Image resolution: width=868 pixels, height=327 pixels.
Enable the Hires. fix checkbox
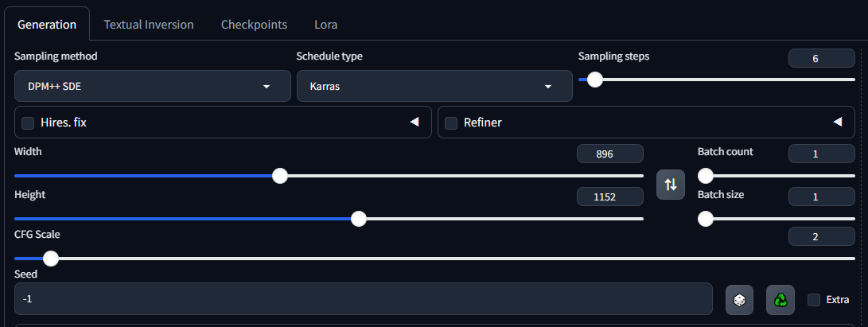pos(28,123)
